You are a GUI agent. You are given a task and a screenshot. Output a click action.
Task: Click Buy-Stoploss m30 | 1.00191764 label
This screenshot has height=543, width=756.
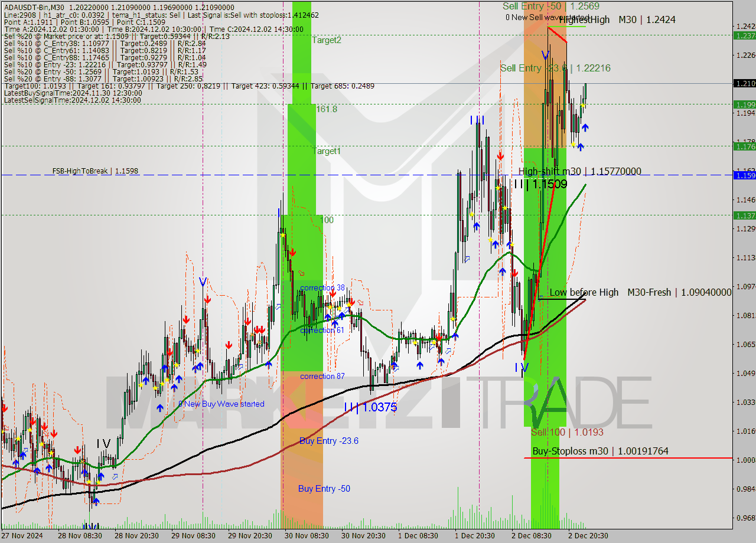pos(601,452)
